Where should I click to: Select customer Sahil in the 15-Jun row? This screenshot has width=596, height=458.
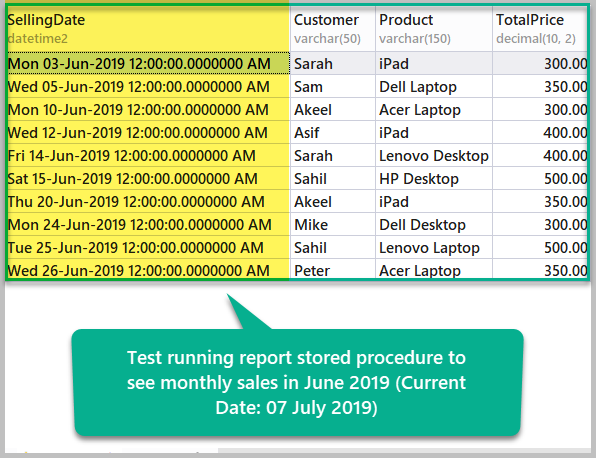coord(333,179)
